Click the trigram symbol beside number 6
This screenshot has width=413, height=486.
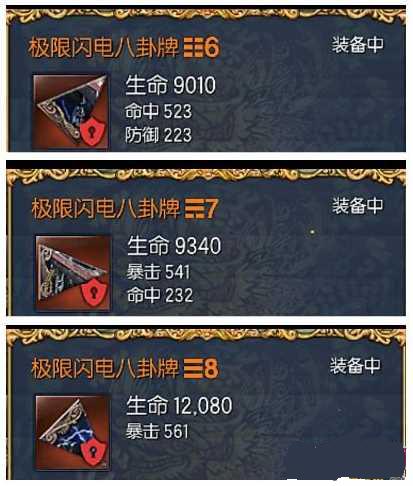click(x=194, y=47)
